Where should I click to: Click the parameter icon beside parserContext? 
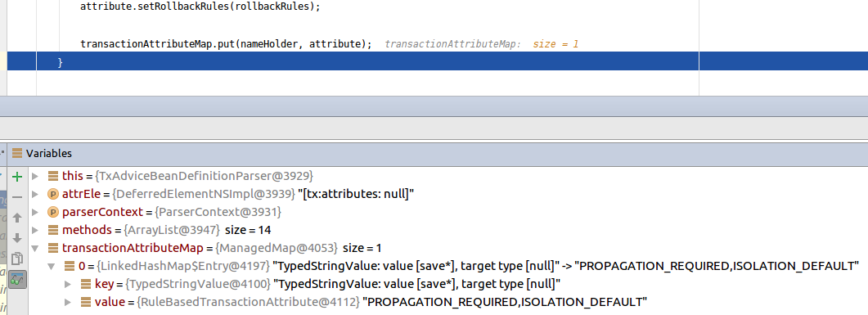coord(53,212)
